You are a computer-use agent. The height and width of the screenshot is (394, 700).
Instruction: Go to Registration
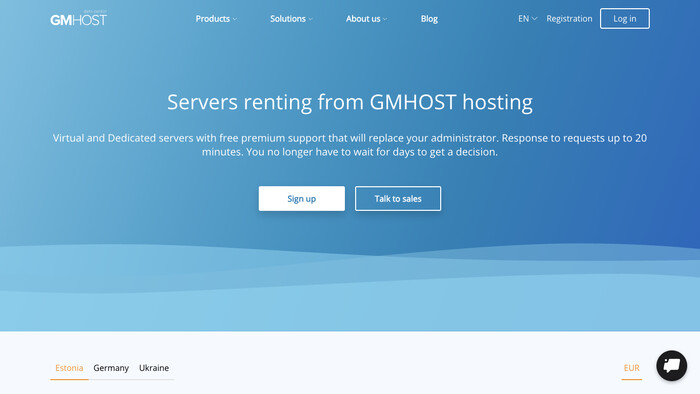(569, 19)
